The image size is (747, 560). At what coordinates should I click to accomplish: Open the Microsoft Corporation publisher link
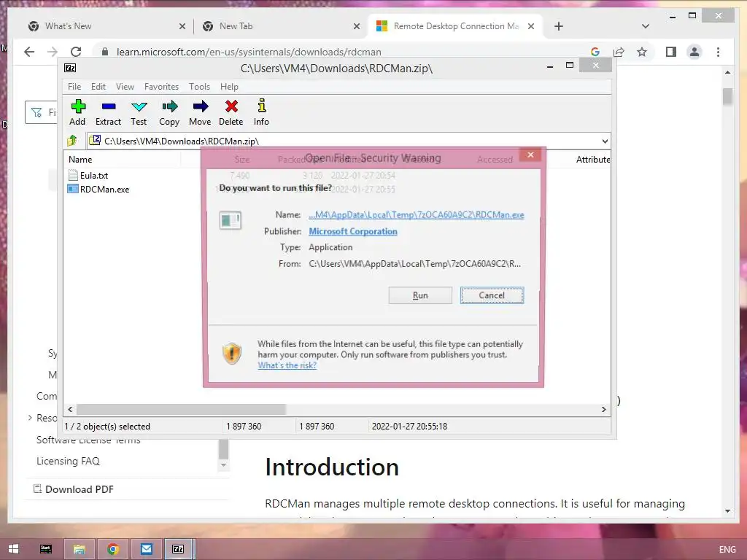click(353, 231)
